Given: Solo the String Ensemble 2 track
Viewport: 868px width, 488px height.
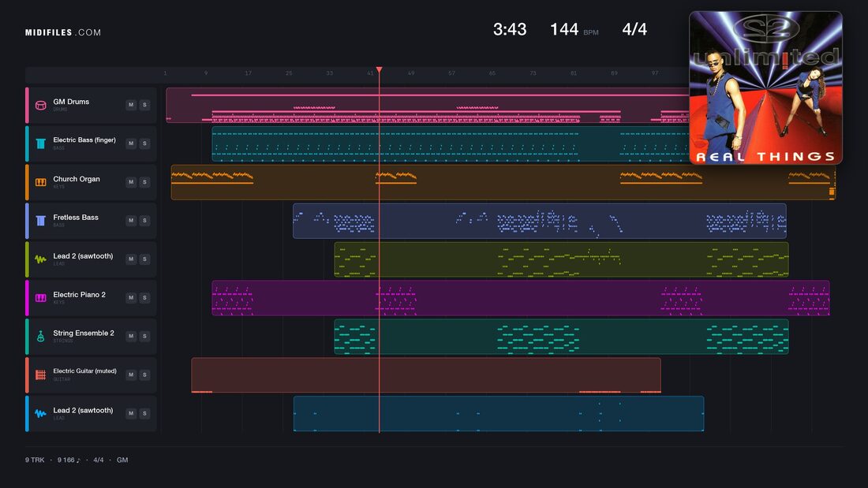Looking at the screenshot, I should 144,336.
